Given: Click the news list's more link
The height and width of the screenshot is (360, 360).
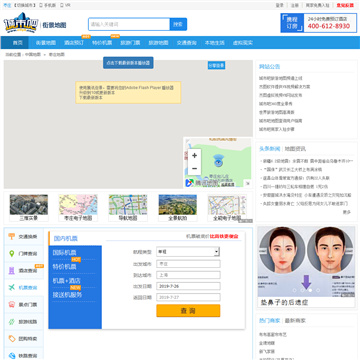Looking at the screenshot, I should click(x=347, y=212).
